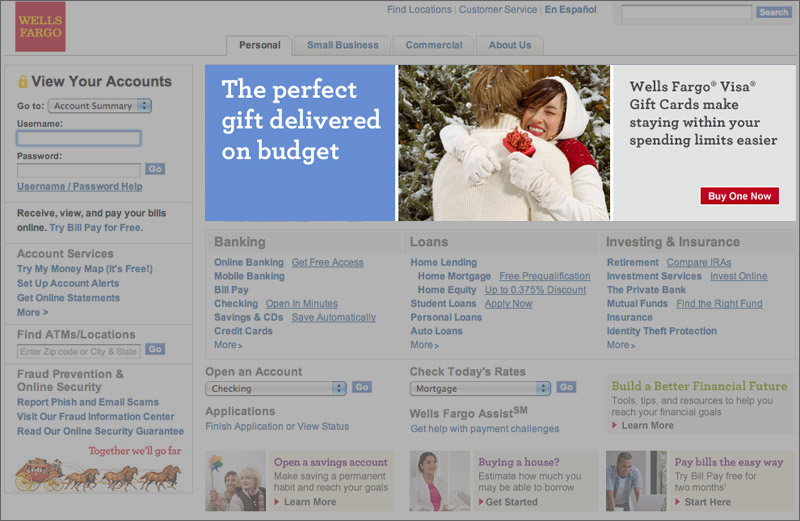The image size is (800, 521).
Task: Open Customer Service link
Action: (x=498, y=10)
